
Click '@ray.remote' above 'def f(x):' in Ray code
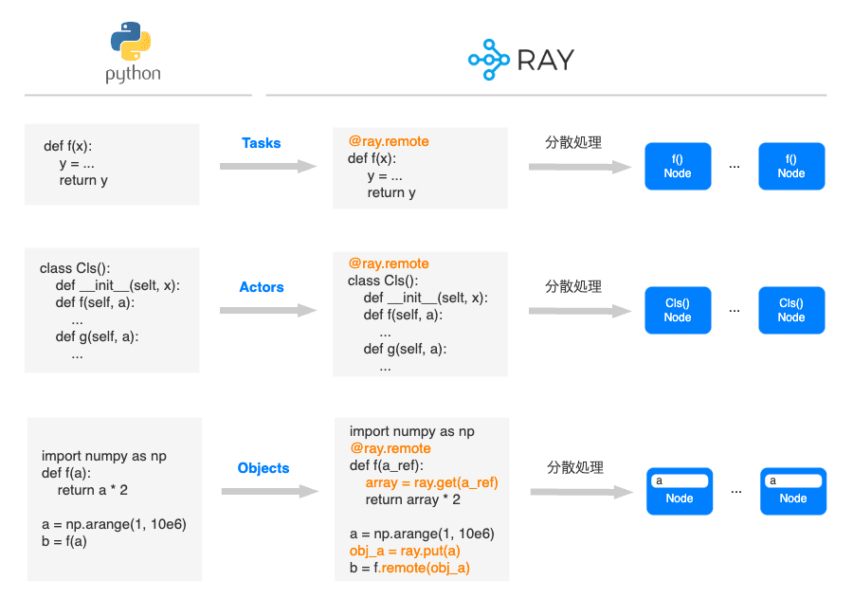389,141
